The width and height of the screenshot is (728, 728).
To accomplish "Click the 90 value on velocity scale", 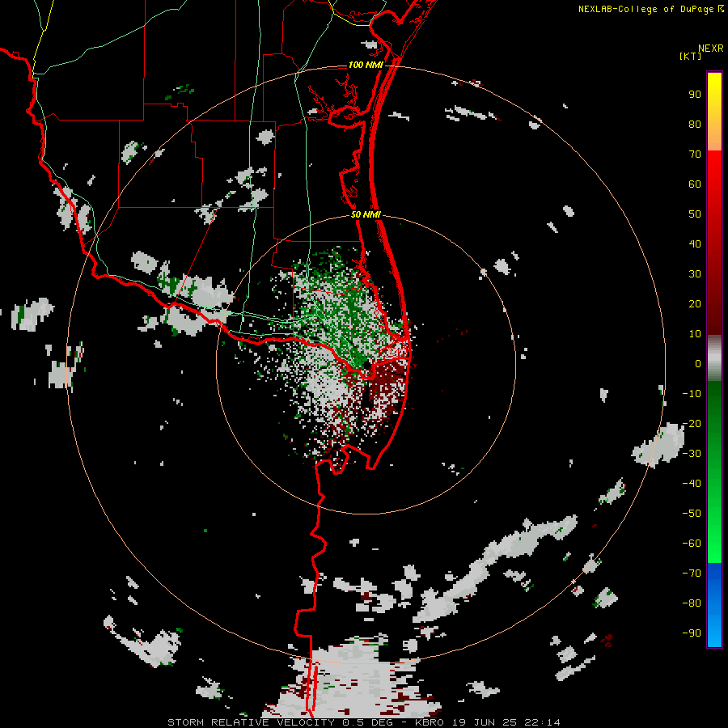I will (695, 95).
